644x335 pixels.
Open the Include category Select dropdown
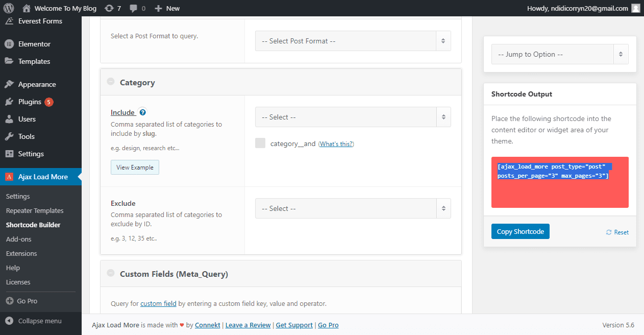tap(353, 117)
